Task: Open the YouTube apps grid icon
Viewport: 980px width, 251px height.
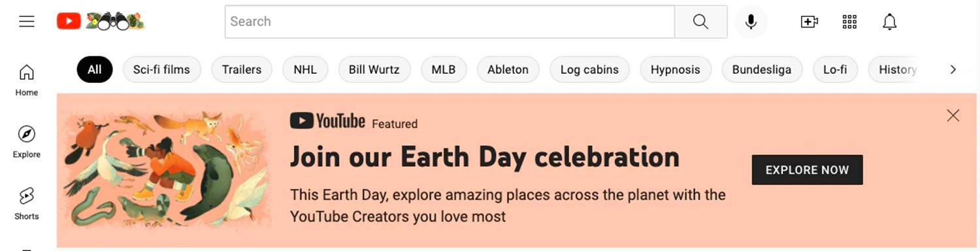Action: (x=849, y=22)
